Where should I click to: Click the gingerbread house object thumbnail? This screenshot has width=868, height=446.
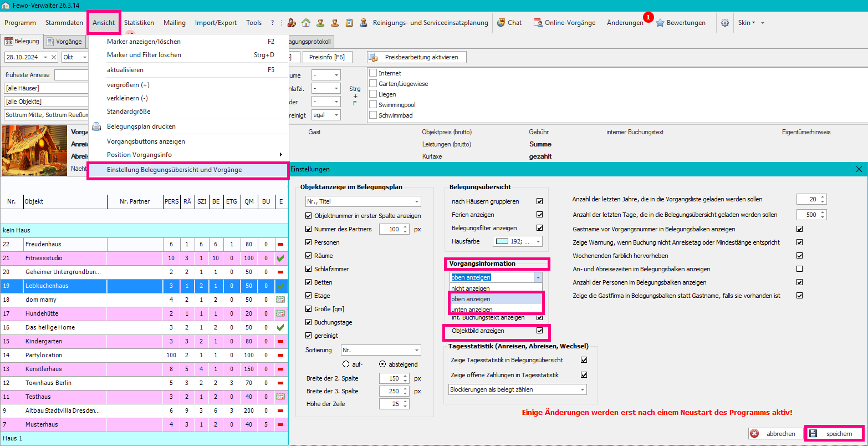pyautogui.click(x=35, y=150)
